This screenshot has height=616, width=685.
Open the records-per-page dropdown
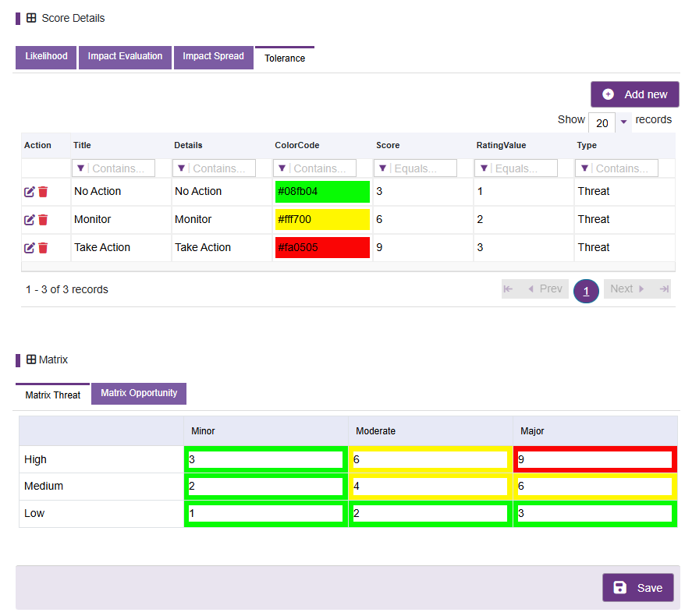click(x=624, y=122)
